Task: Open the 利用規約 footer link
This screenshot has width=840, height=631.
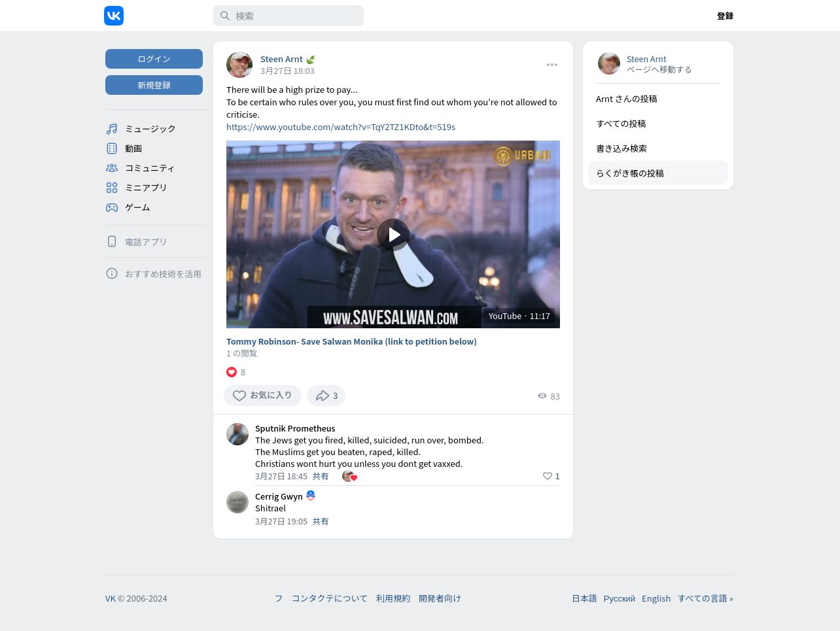Action: pyautogui.click(x=393, y=598)
